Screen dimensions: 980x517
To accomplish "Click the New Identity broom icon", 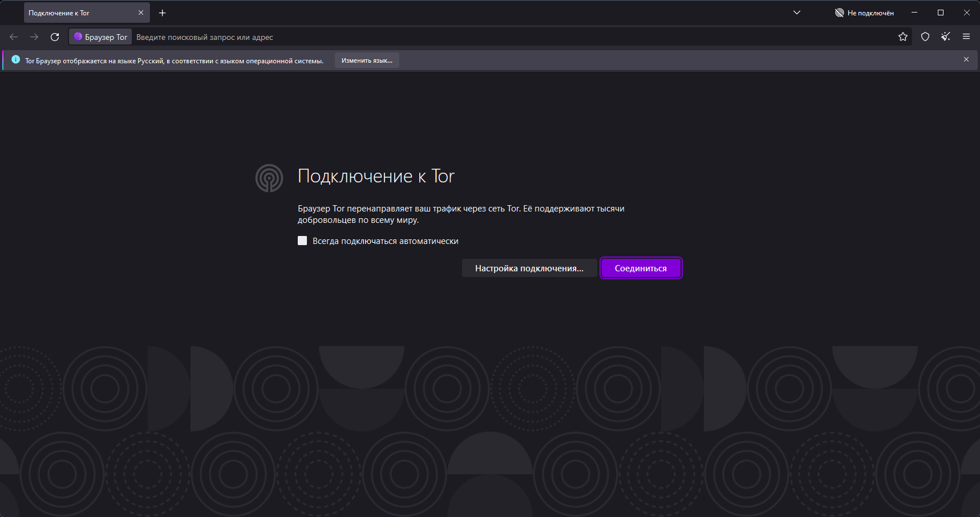I will 946,37.
